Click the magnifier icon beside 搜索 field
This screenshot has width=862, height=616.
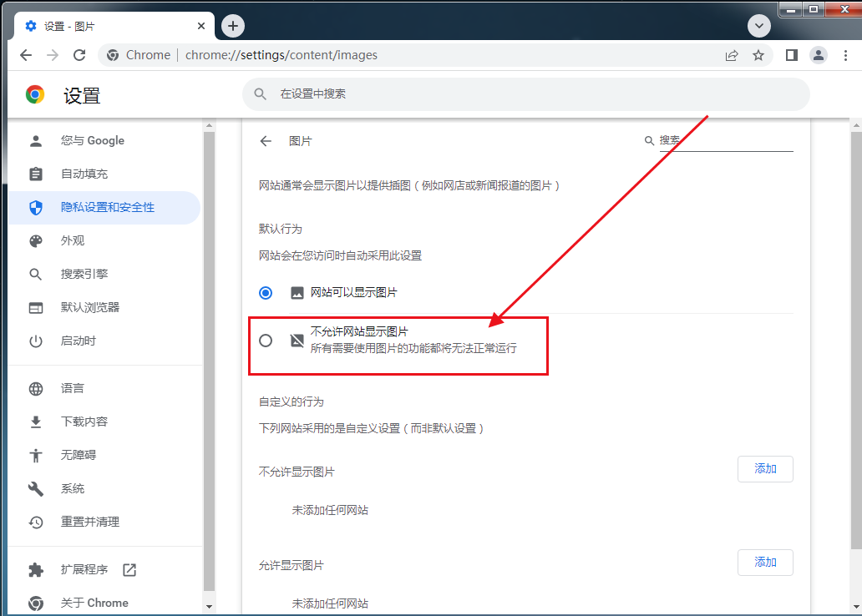[649, 141]
